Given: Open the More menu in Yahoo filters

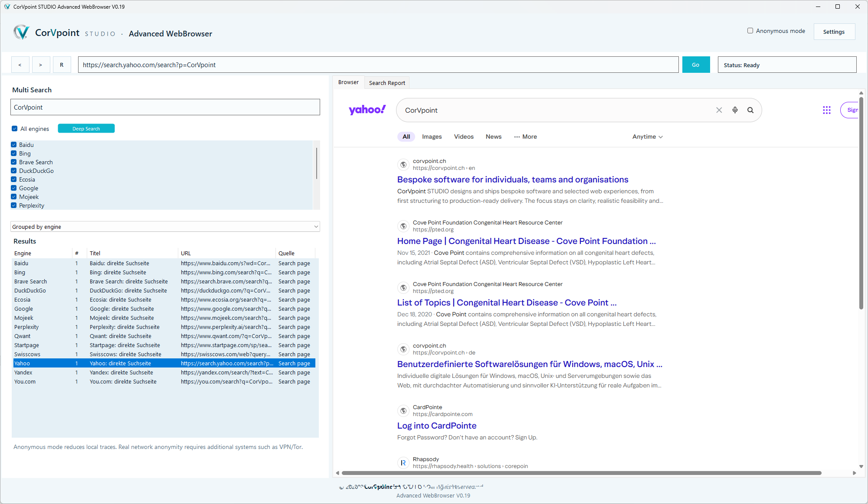Looking at the screenshot, I should [525, 137].
